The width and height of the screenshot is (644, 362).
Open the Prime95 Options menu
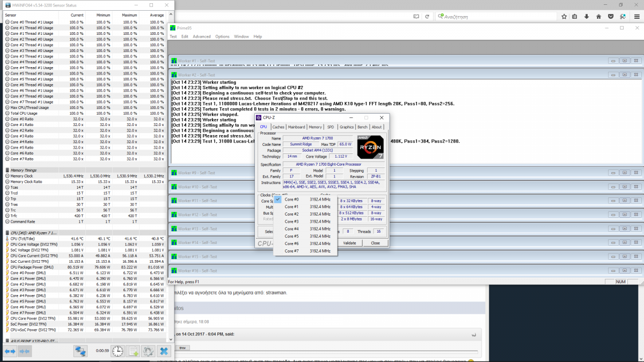tap(222, 36)
